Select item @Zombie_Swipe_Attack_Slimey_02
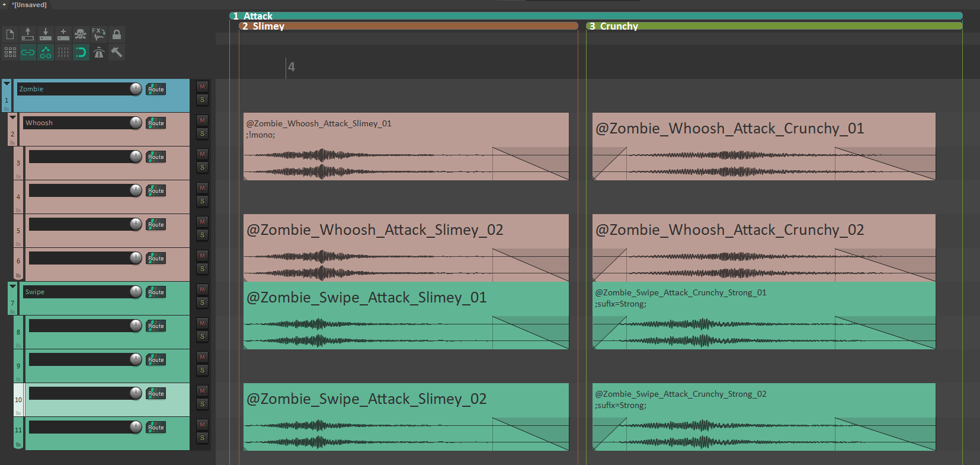 pos(406,417)
